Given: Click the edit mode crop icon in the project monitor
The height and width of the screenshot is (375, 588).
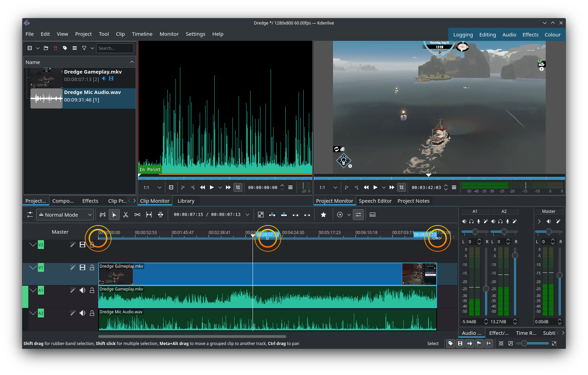Looking at the screenshot, I should [x=402, y=187].
